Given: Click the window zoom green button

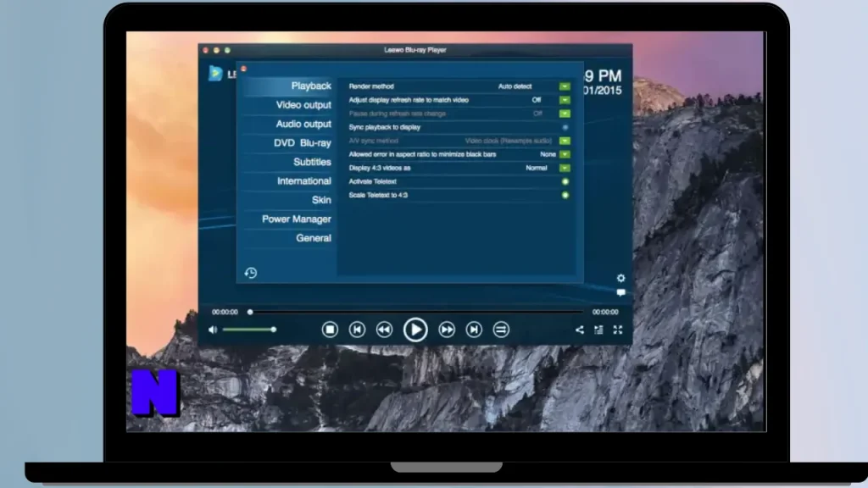Looking at the screenshot, I should pos(227,50).
